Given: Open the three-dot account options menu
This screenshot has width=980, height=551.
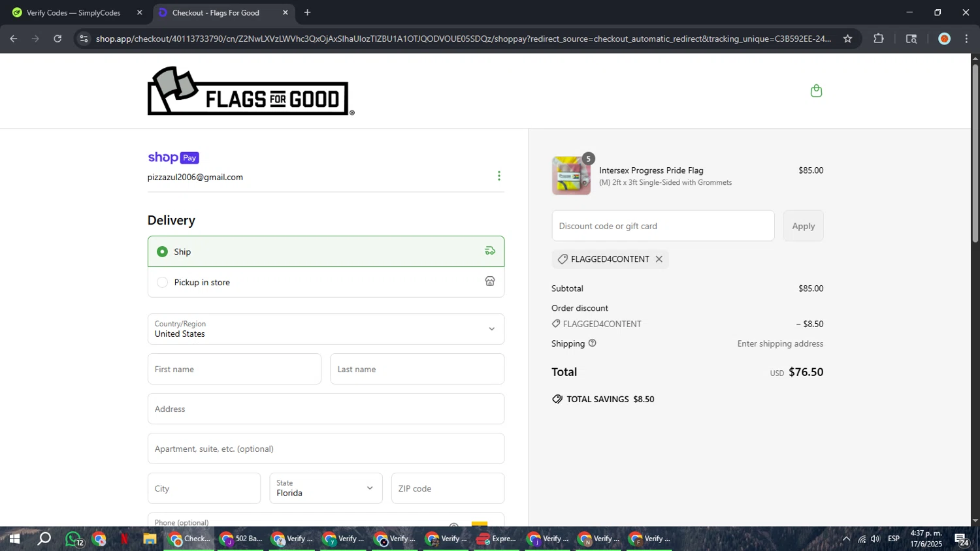Looking at the screenshot, I should [499, 176].
